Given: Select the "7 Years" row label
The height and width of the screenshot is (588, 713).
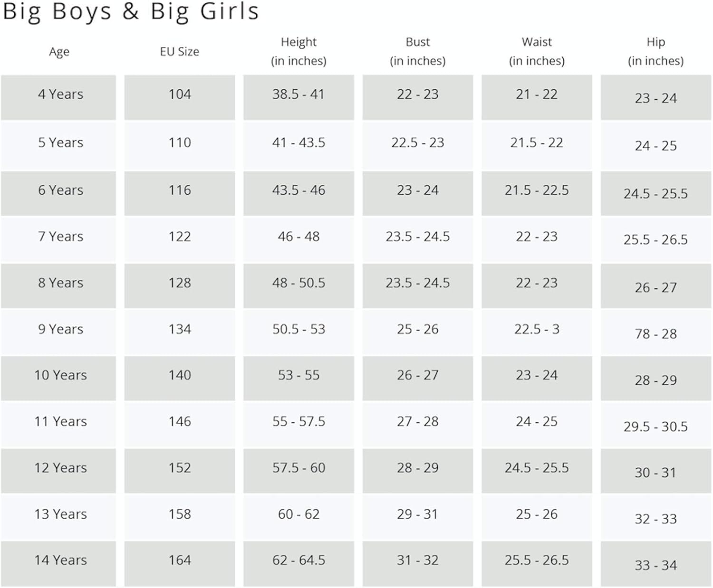Looking at the screenshot, I should [x=60, y=237].
